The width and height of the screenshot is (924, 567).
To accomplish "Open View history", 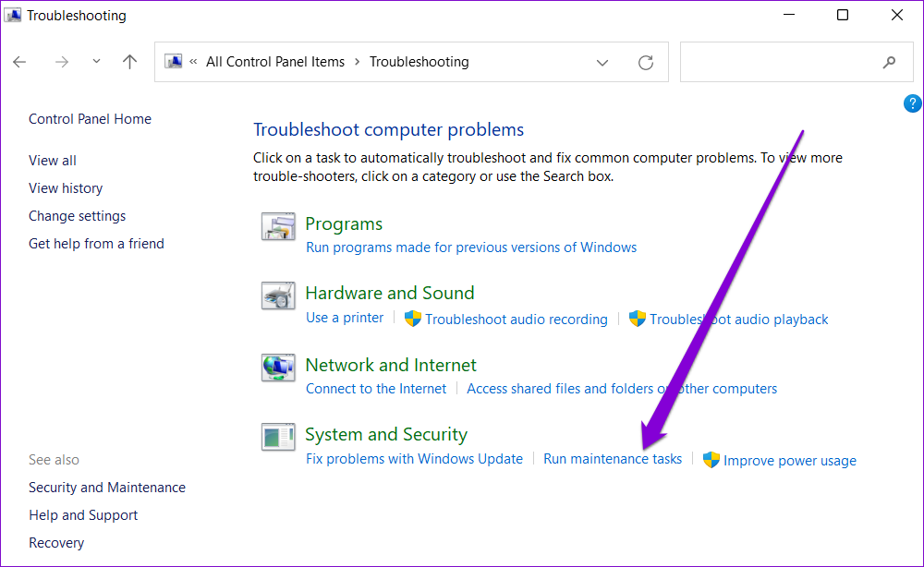I will (66, 187).
